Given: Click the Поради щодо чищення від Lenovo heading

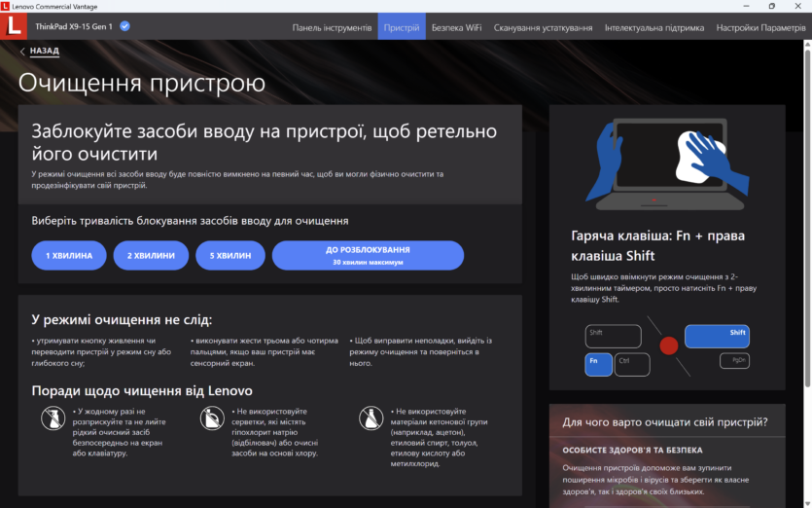Looking at the screenshot, I should pyautogui.click(x=142, y=391).
